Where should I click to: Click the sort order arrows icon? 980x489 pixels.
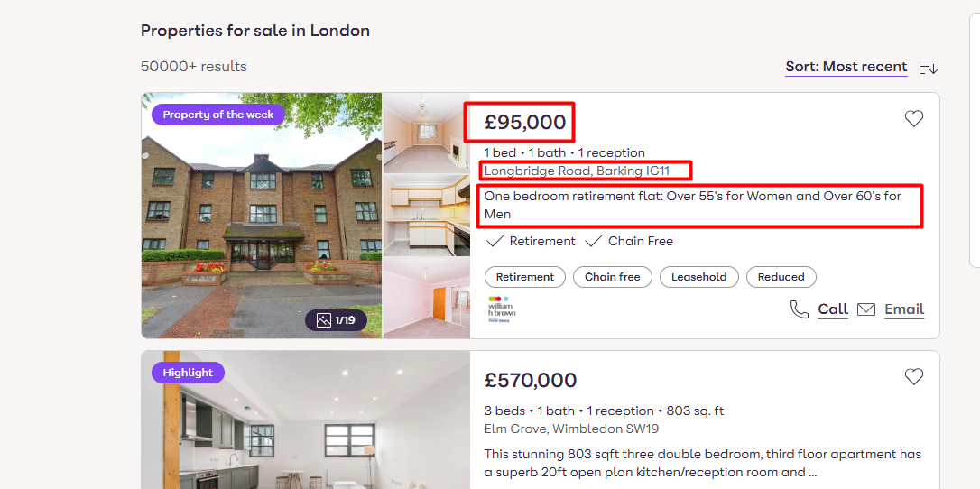click(x=929, y=67)
